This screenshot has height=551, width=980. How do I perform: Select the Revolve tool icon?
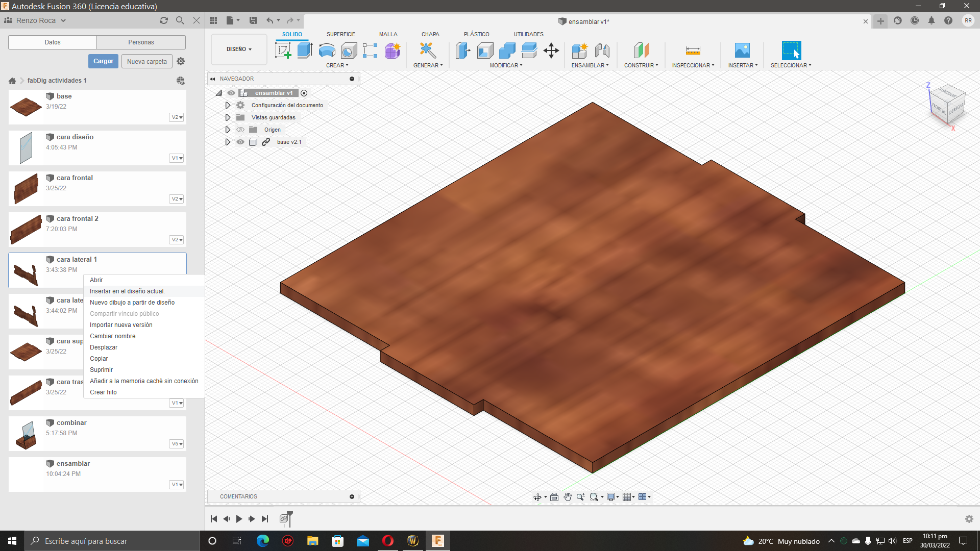(x=327, y=51)
